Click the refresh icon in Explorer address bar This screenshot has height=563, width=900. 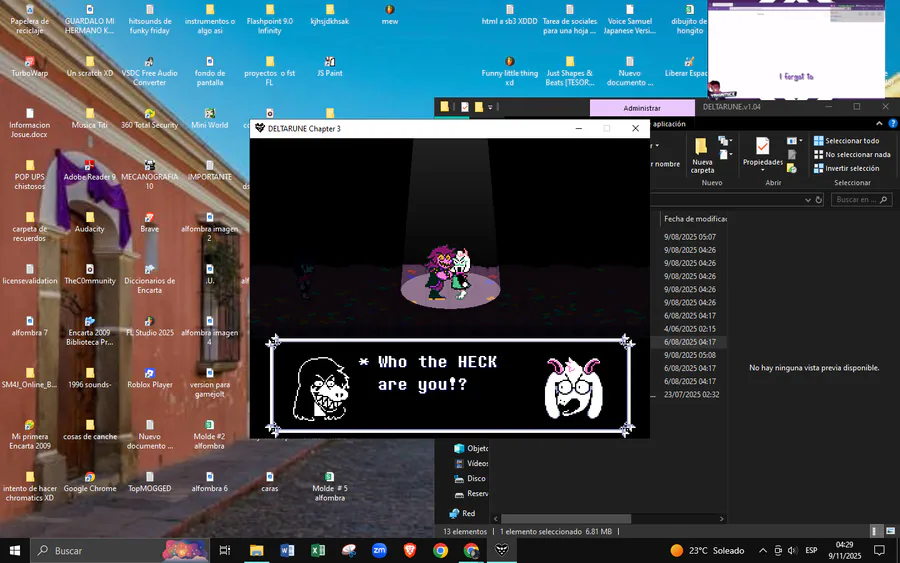coord(819,200)
